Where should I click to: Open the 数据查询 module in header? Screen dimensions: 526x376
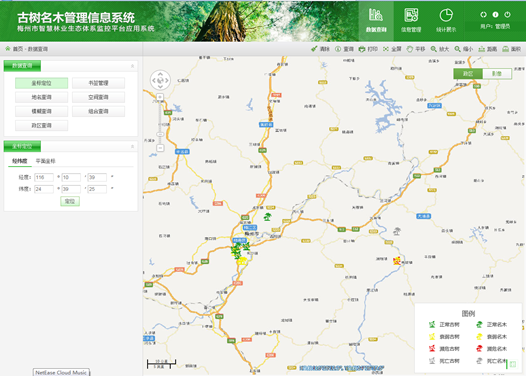coord(376,21)
